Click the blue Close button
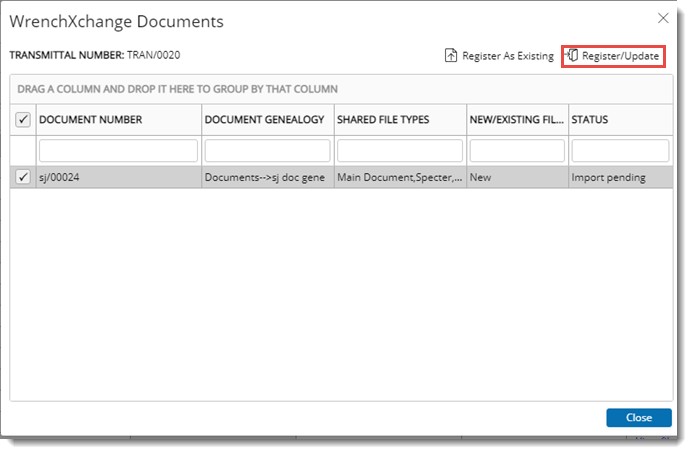 point(639,417)
